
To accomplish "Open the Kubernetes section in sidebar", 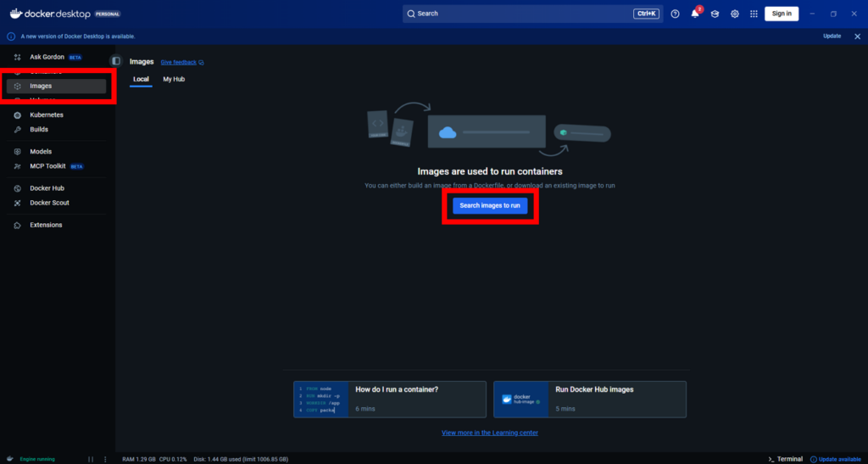I will point(47,115).
